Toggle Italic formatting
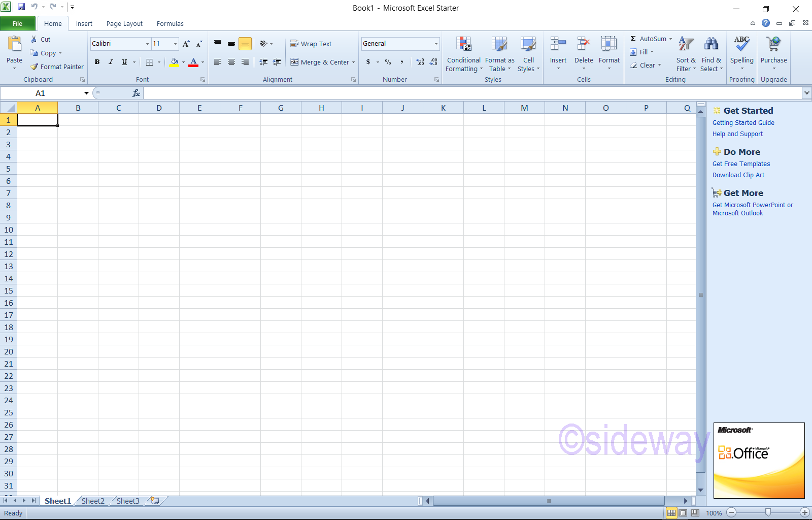Viewport: 812px width, 520px height. [111, 62]
